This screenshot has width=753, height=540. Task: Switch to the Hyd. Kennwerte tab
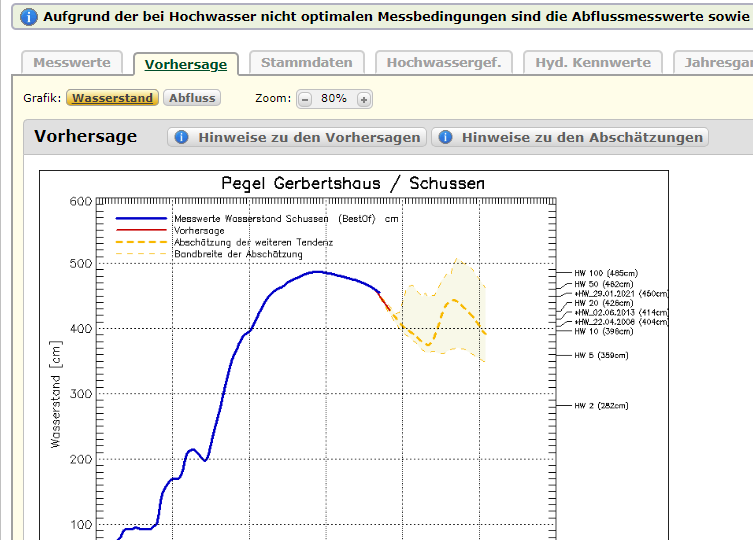[593, 62]
